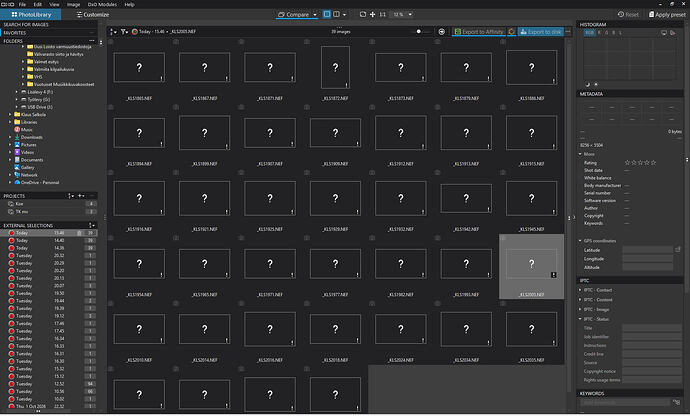Select the USB Drive (J:) item
The width and height of the screenshot is (690, 416).
(40, 107)
